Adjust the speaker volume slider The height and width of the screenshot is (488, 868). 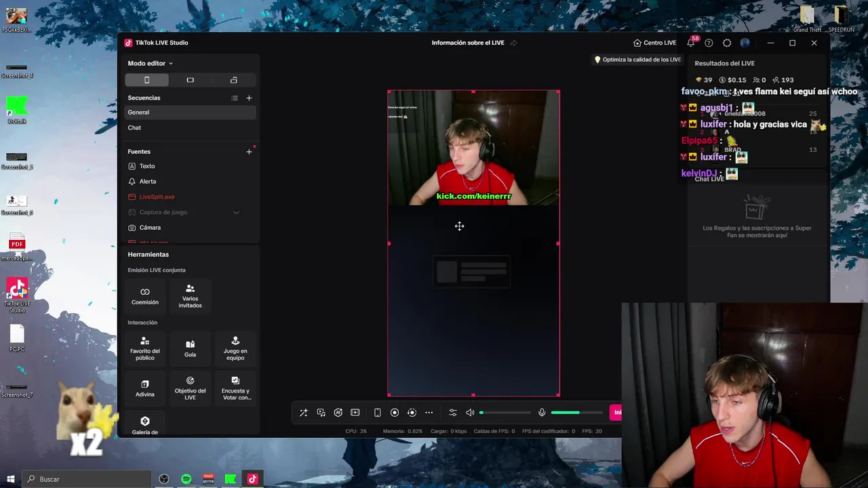tap(506, 413)
